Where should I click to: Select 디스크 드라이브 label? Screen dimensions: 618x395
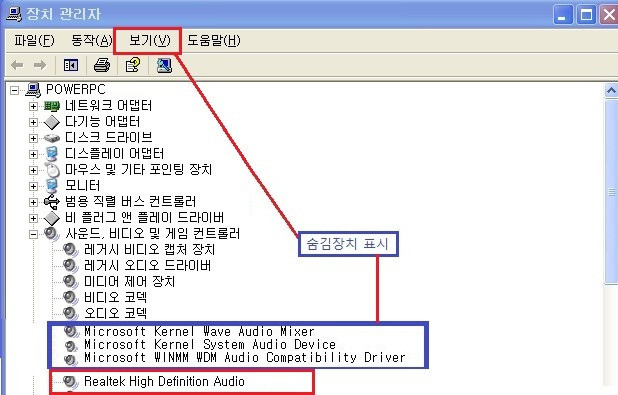109,138
